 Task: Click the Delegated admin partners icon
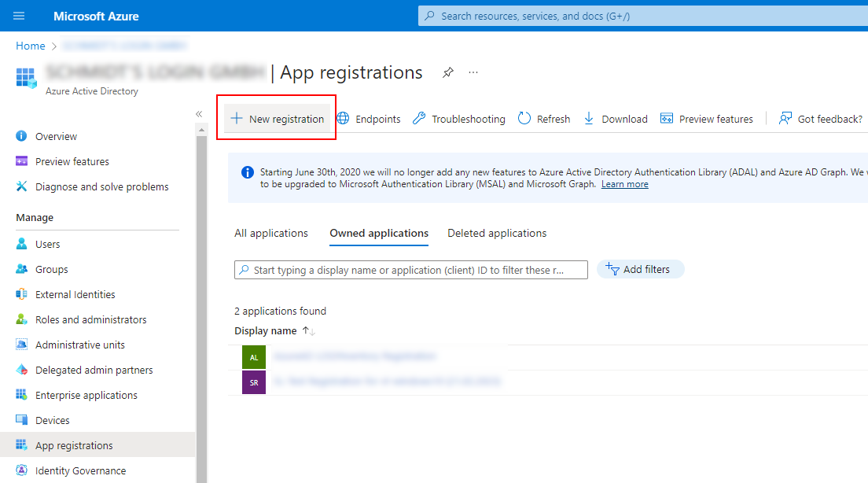[21, 370]
